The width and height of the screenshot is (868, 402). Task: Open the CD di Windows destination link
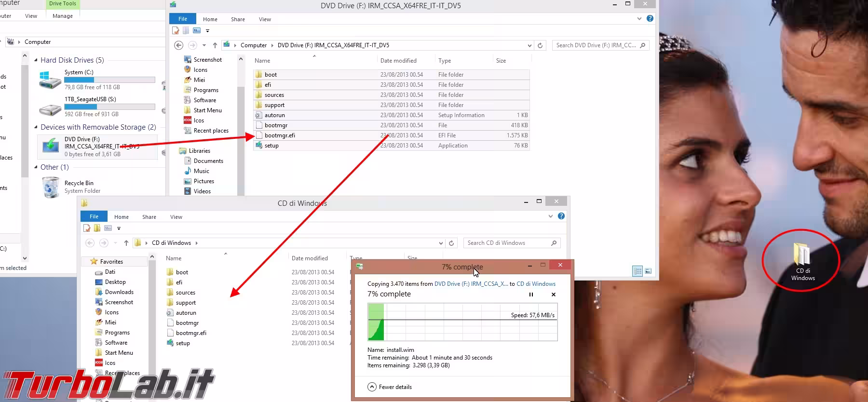[536, 284]
